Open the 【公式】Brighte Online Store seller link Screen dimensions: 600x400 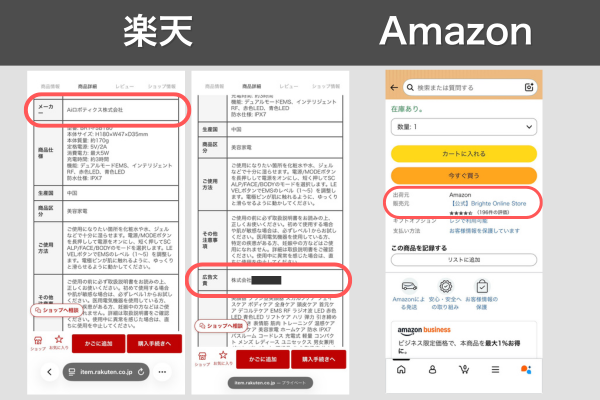pyautogui.click(x=488, y=203)
